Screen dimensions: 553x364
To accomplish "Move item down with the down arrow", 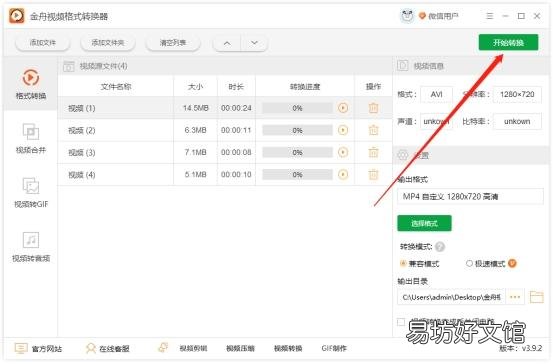I will click(254, 43).
